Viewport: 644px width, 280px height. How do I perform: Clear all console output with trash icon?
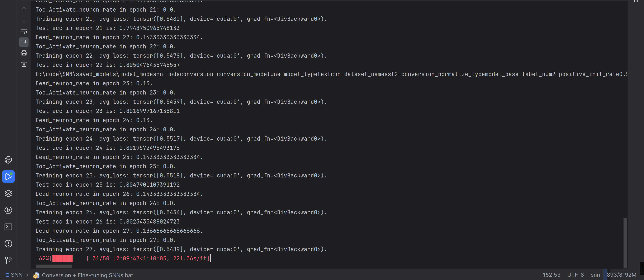pos(24,64)
